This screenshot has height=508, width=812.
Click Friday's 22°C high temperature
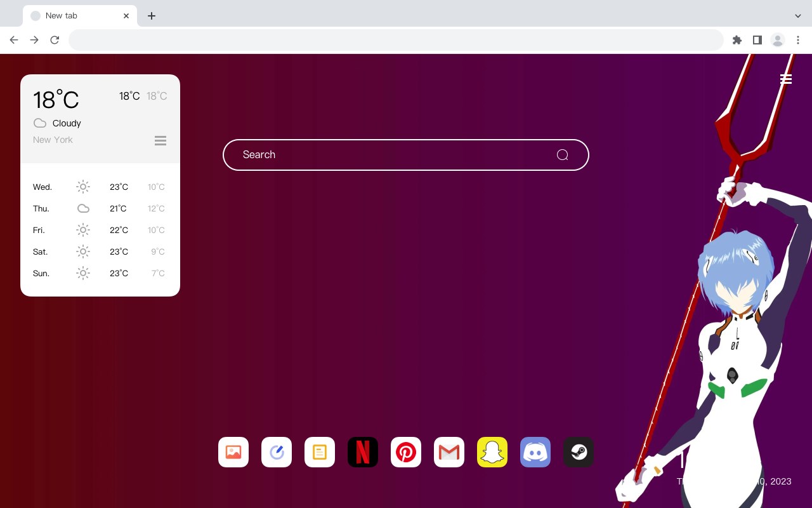[119, 230]
